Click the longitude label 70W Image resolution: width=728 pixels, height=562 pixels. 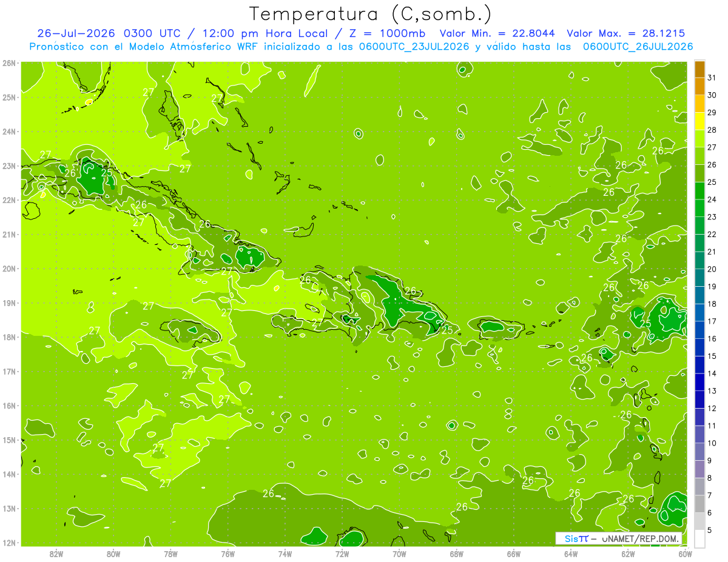pyautogui.click(x=399, y=554)
